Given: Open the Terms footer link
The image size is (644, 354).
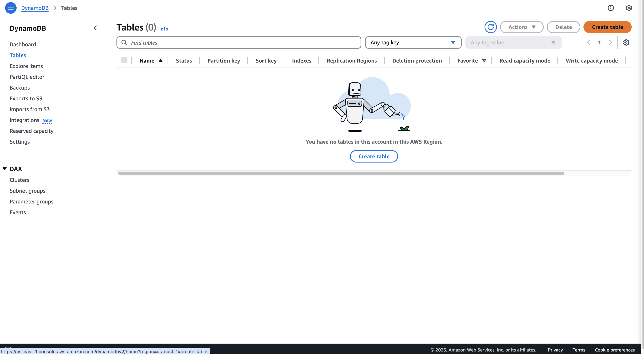Looking at the screenshot, I should (x=579, y=350).
